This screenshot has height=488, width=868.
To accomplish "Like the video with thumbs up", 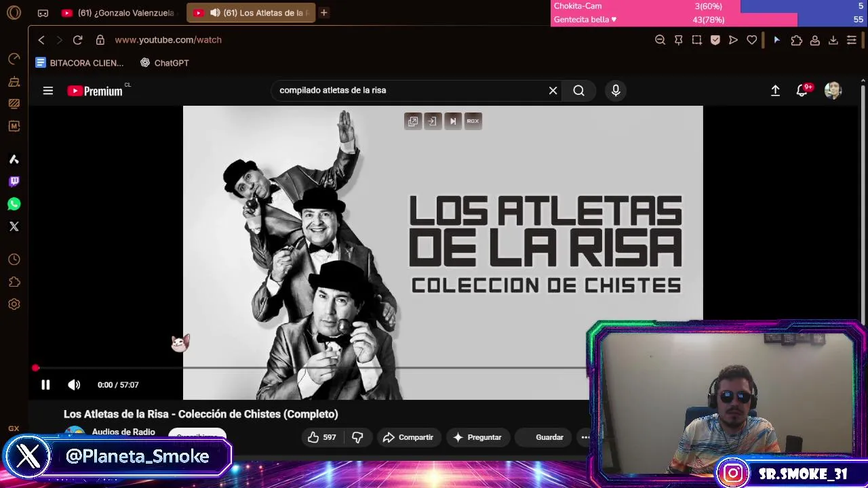I will click(321, 437).
